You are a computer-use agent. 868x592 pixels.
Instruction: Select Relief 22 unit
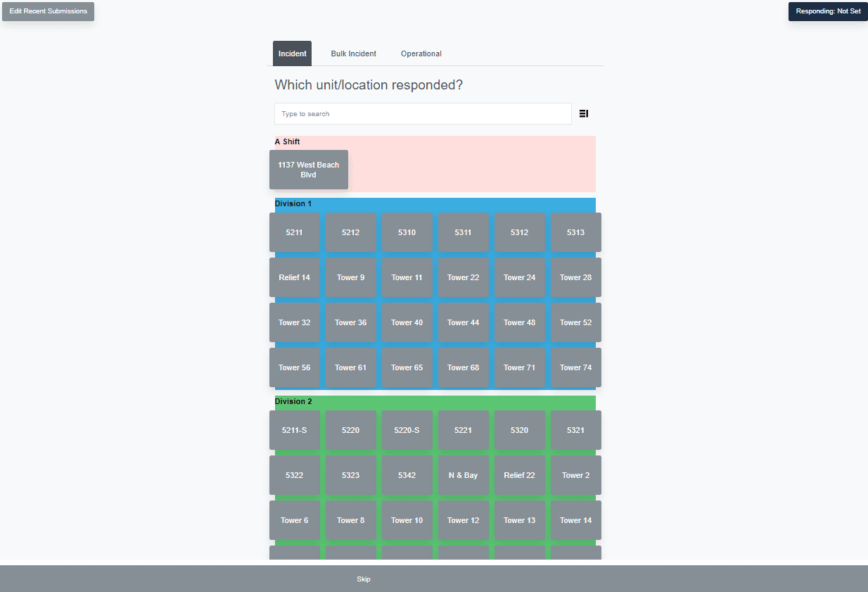[x=519, y=475]
